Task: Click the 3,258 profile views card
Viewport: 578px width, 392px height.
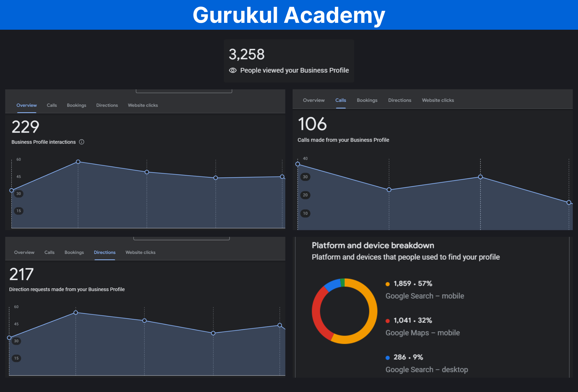Action: point(289,61)
